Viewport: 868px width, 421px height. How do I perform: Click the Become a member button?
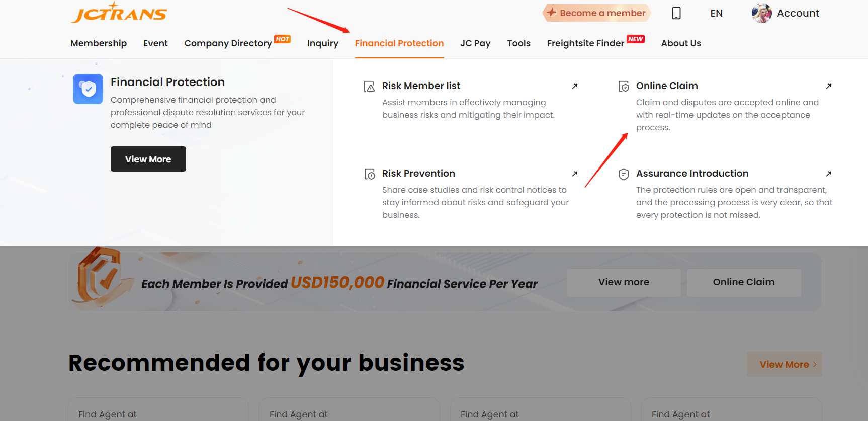point(596,13)
